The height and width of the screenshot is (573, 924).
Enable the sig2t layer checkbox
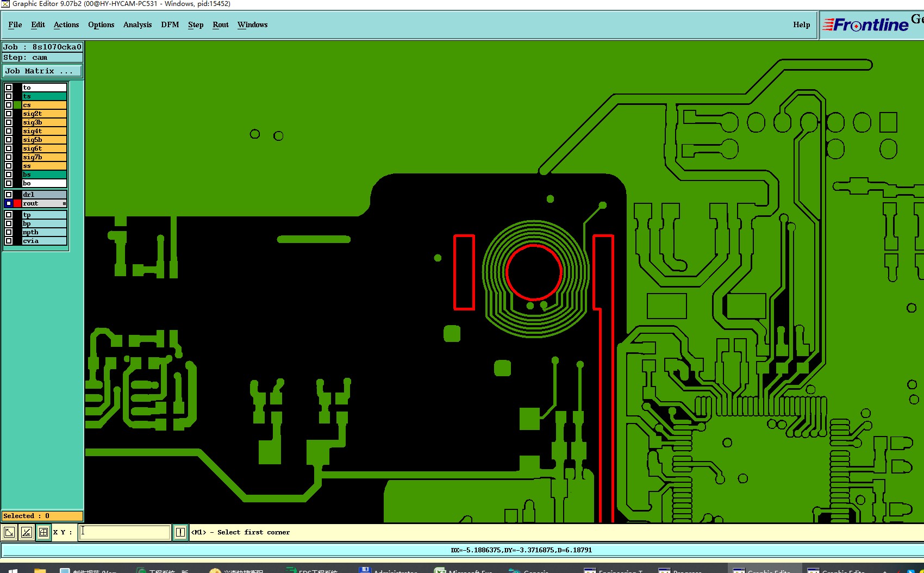click(x=9, y=114)
